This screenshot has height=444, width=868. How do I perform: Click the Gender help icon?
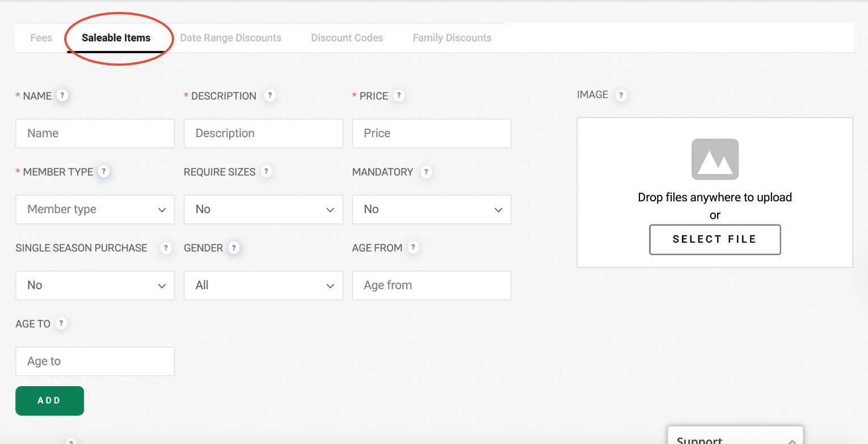(x=234, y=248)
